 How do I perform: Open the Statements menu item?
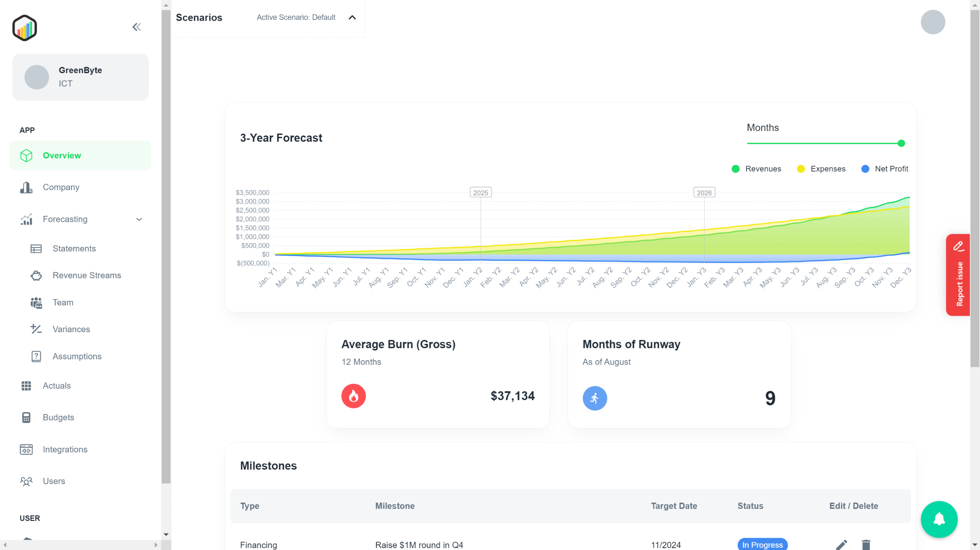[x=74, y=249]
